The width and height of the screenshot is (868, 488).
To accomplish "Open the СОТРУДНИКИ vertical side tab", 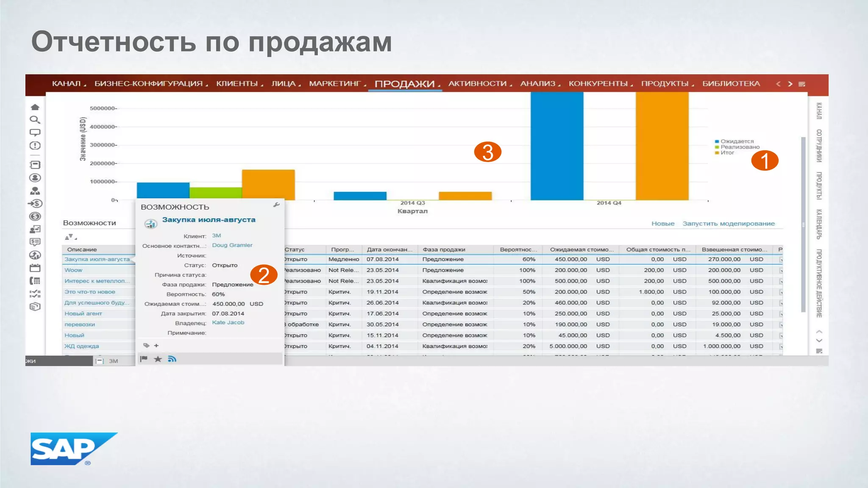I will tap(819, 146).
